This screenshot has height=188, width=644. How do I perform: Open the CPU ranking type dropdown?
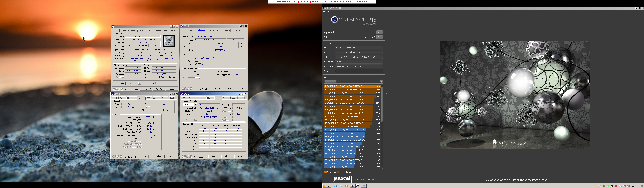tap(330, 81)
